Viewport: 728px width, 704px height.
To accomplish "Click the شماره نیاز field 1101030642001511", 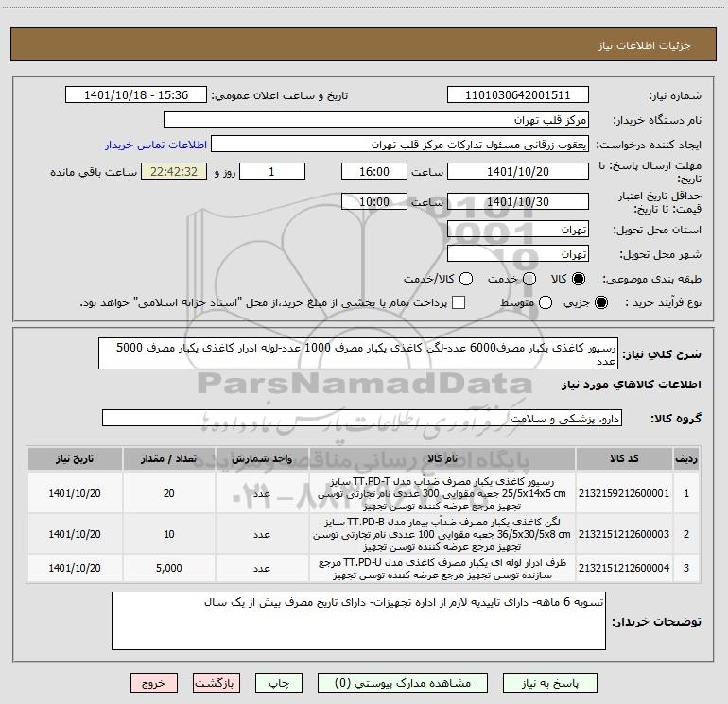I will click(518, 95).
